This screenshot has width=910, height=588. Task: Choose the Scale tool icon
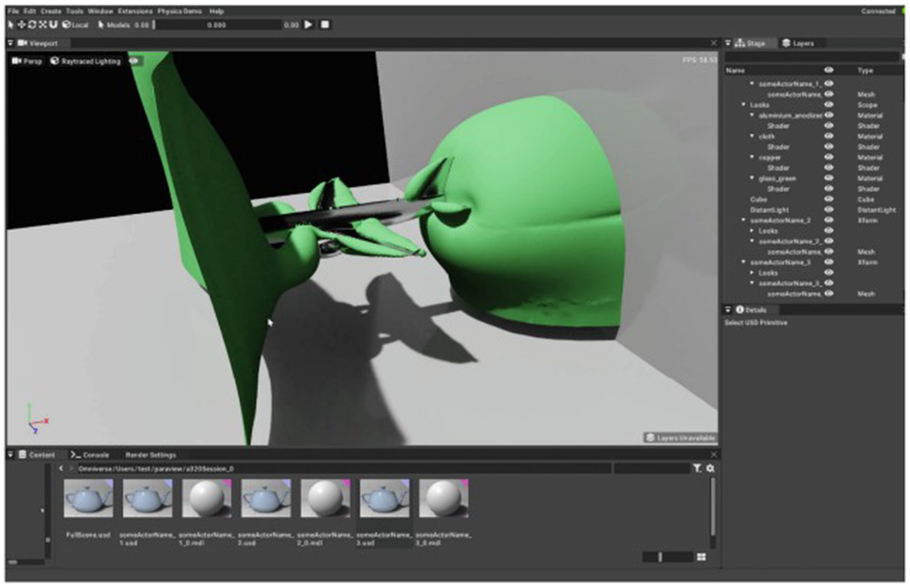(43, 25)
